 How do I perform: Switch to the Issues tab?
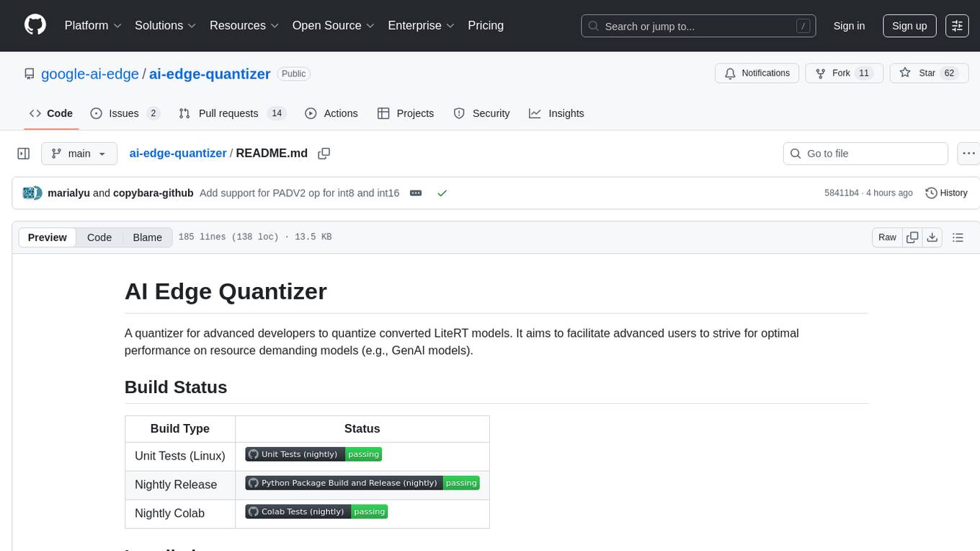tap(125, 113)
